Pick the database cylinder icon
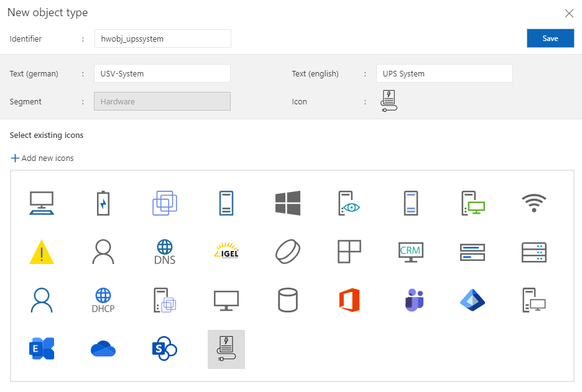 [288, 300]
